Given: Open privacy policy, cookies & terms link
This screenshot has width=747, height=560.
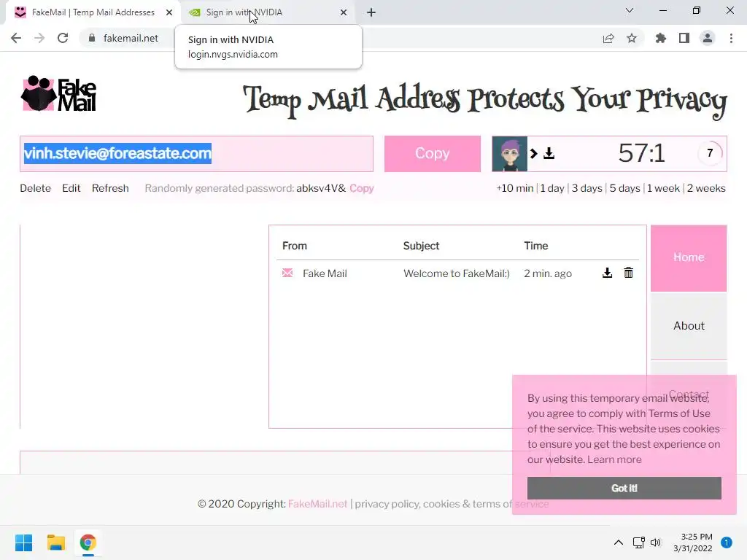Looking at the screenshot, I should coord(452,504).
